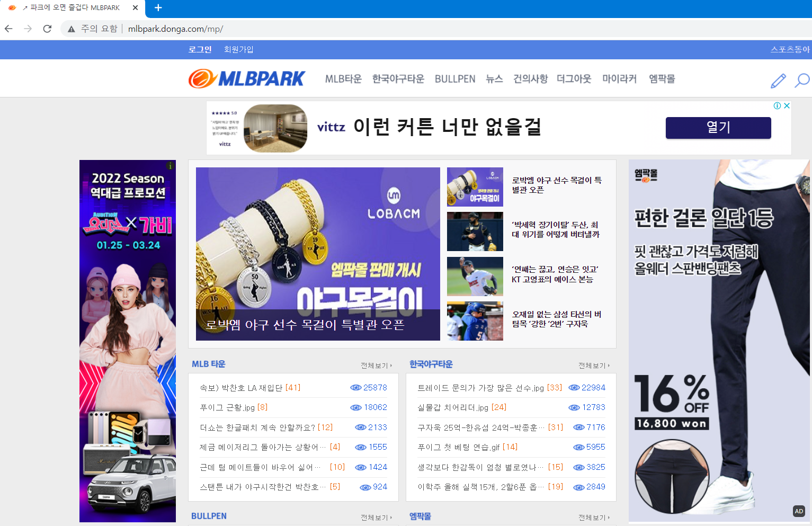
Task: Go back with the browser back arrow
Action: pos(8,29)
